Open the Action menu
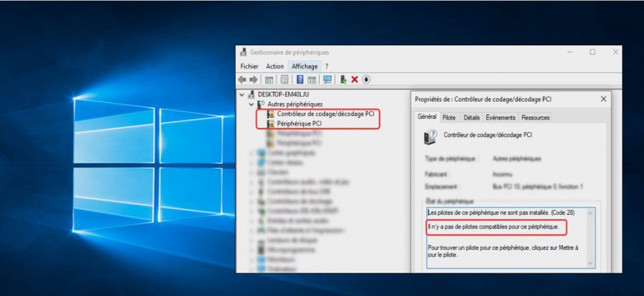This screenshot has width=644, height=296. 275,66
